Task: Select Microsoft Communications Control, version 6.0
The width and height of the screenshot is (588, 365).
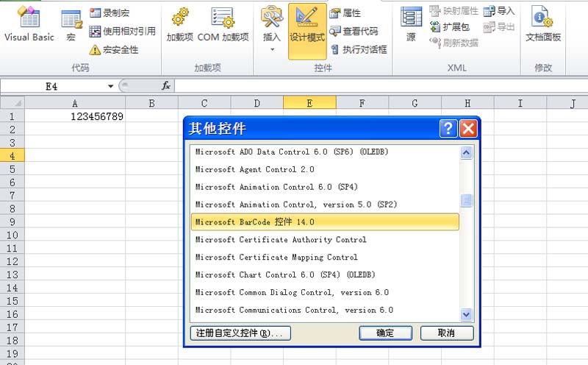Action: (x=325, y=310)
